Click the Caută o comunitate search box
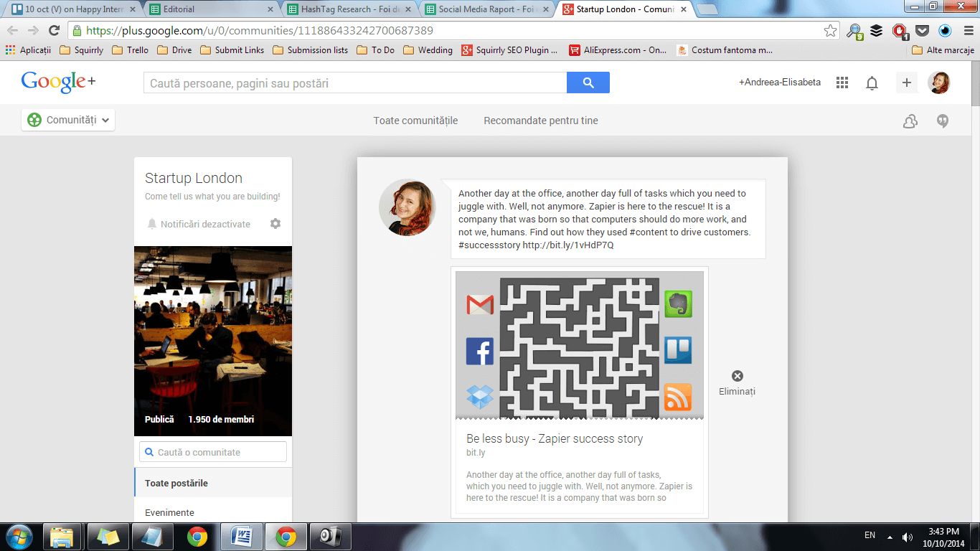 pyautogui.click(x=213, y=452)
